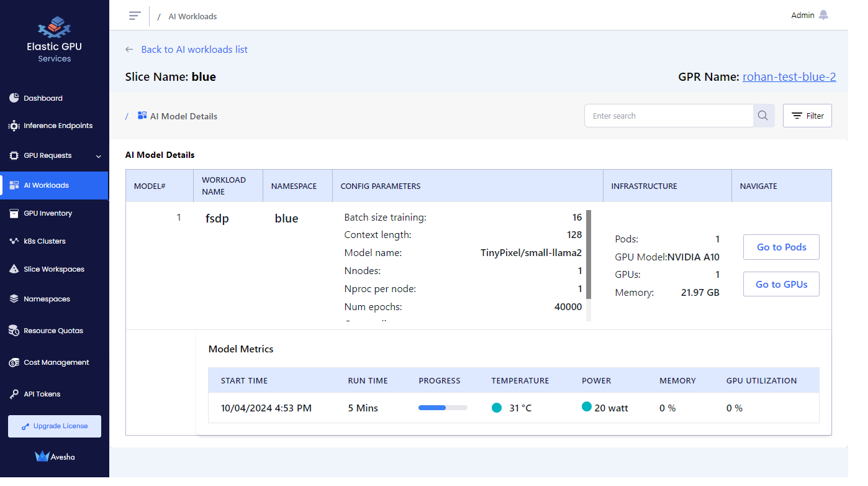Open the Filter button

coord(807,116)
